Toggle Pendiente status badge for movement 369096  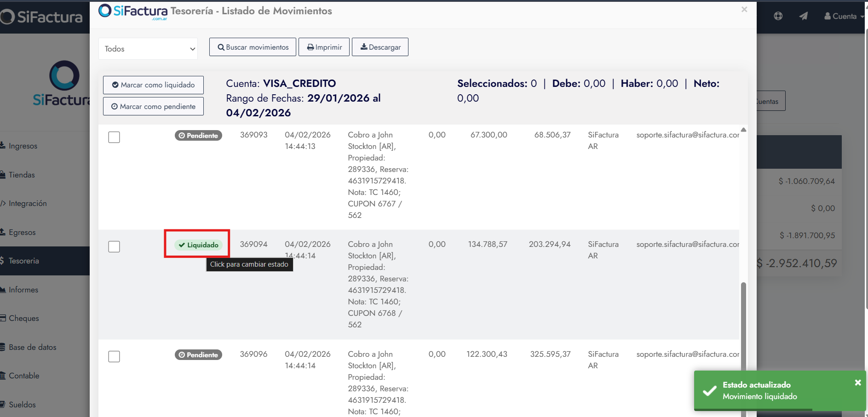[x=198, y=355]
